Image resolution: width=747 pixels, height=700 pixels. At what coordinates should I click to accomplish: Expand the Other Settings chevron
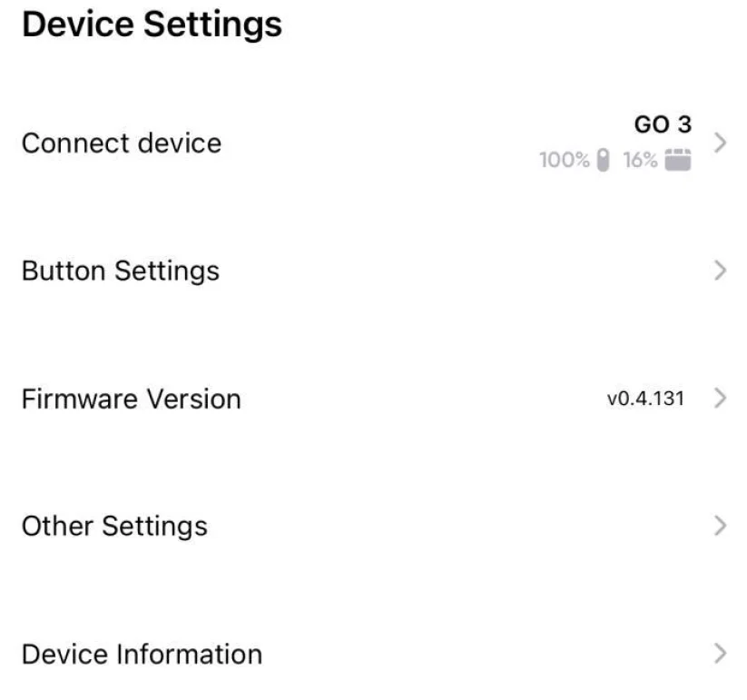(720, 525)
